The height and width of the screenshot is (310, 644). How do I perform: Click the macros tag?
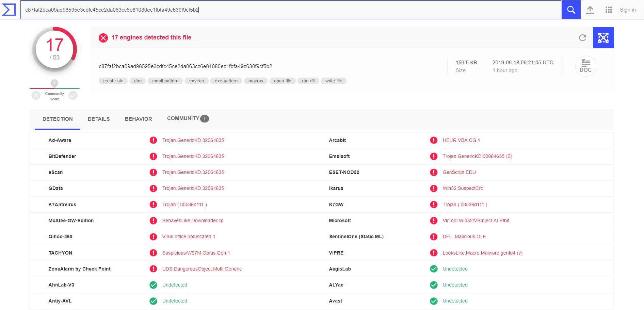pos(256,81)
